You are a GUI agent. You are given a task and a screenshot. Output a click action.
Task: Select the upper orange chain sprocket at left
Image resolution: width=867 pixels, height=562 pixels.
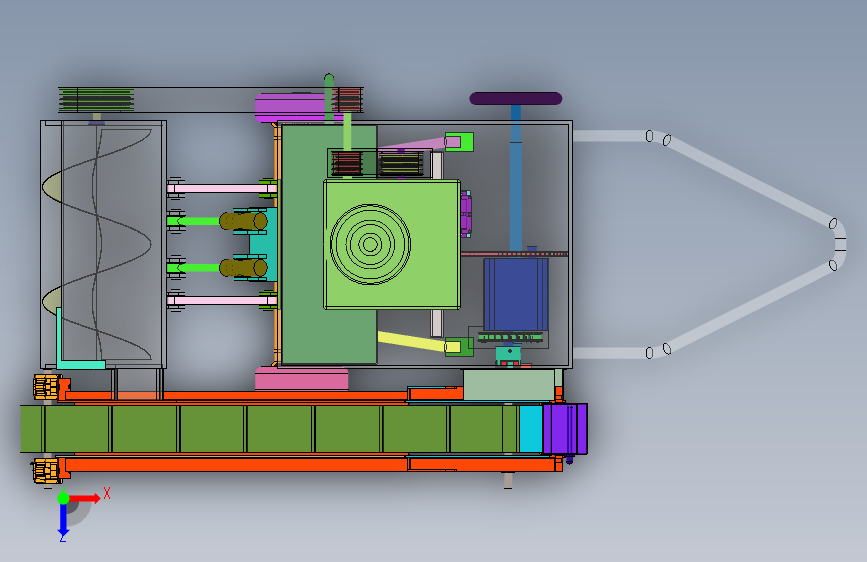click(x=48, y=387)
